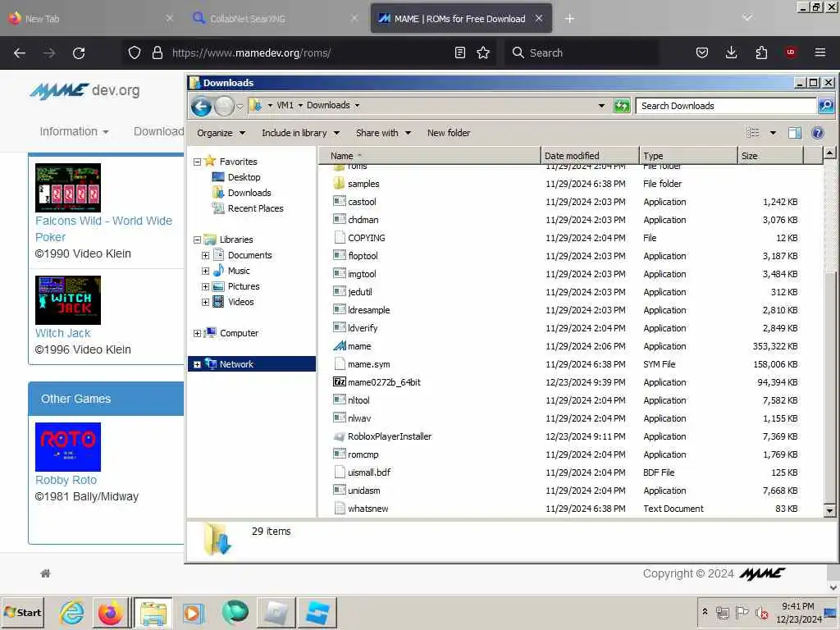
Task: Expand the Videos library node
Action: click(205, 302)
